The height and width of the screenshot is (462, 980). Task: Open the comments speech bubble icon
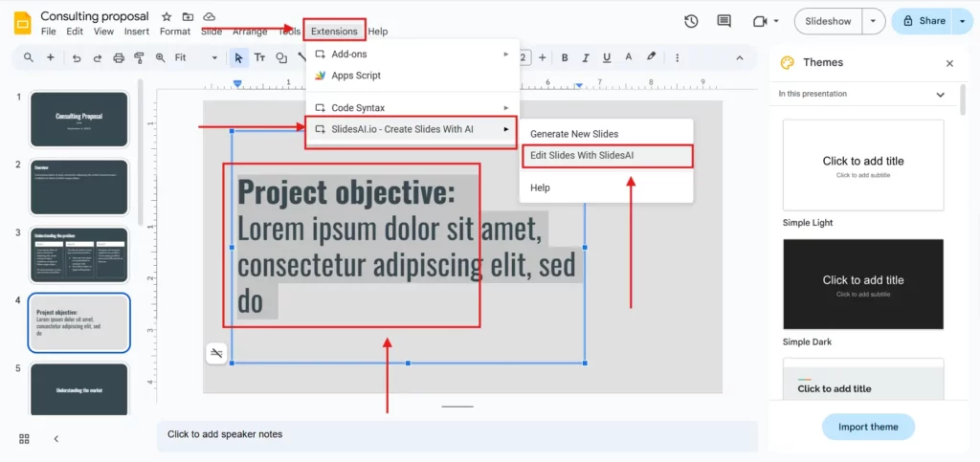click(x=724, y=21)
